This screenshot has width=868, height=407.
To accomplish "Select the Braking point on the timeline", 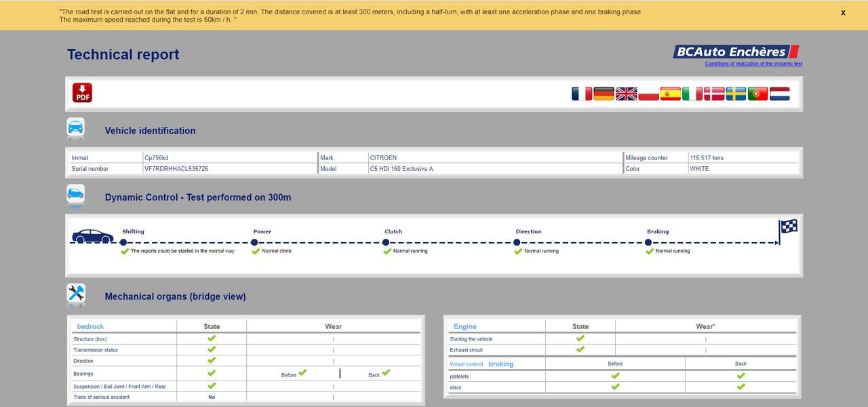I will tap(648, 242).
